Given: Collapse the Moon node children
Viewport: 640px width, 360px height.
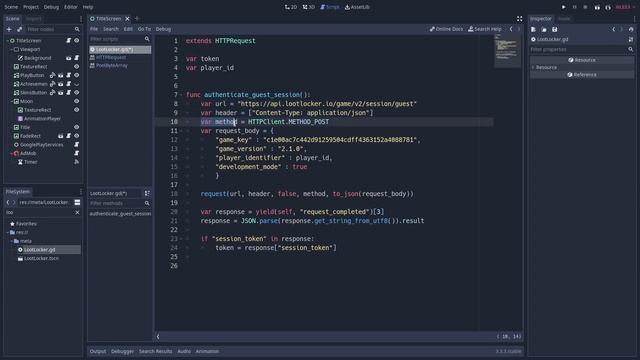Looking at the screenshot, I should 12,101.
